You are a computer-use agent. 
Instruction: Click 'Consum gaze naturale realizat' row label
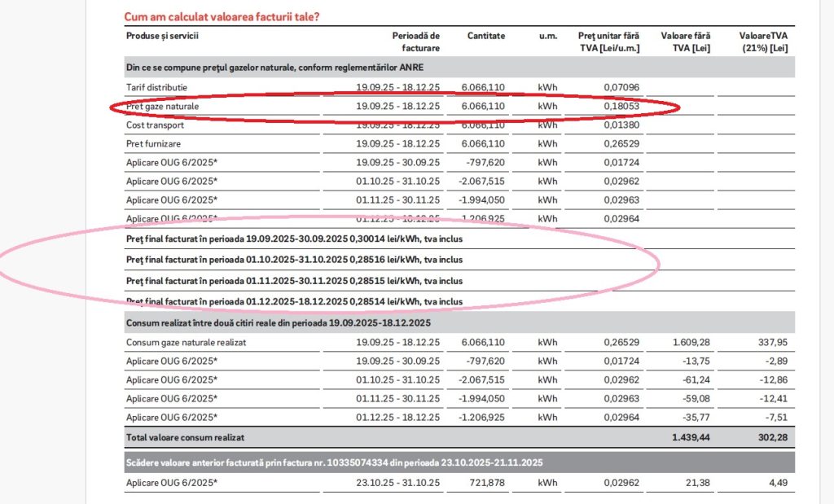tap(186, 342)
